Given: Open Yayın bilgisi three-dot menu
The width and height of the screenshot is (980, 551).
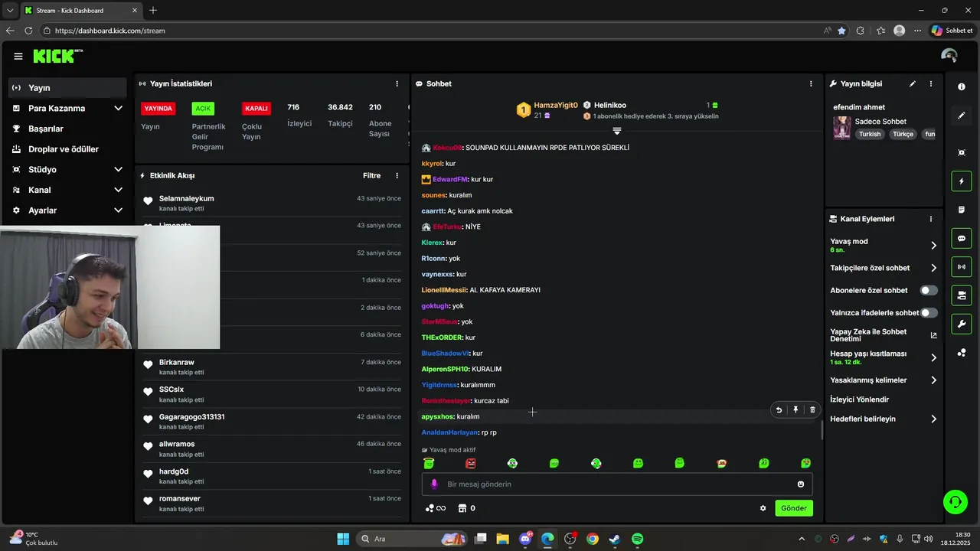Looking at the screenshot, I should (x=931, y=83).
